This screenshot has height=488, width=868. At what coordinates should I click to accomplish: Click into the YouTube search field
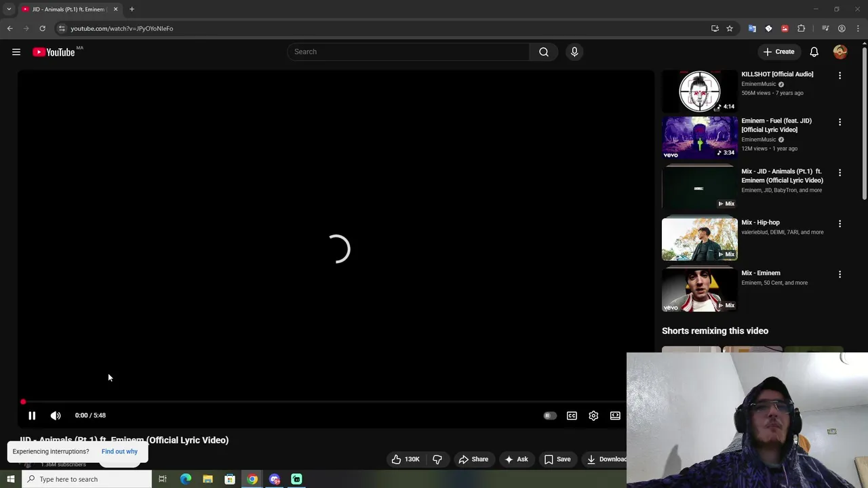pos(408,52)
